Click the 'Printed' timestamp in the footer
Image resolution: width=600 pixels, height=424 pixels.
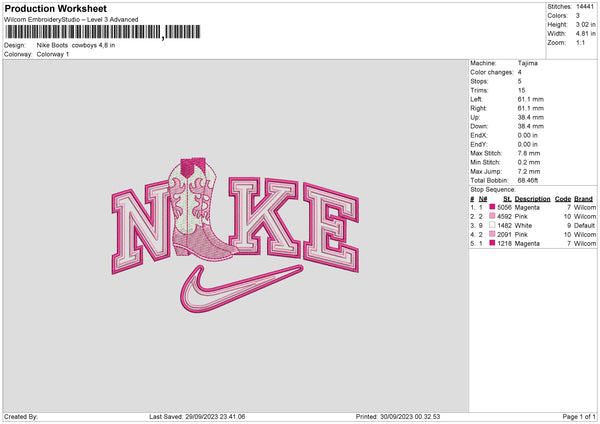point(398,417)
